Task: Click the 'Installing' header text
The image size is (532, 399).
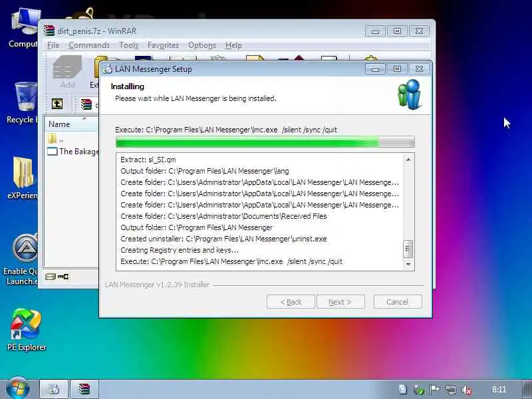Action: pos(128,86)
